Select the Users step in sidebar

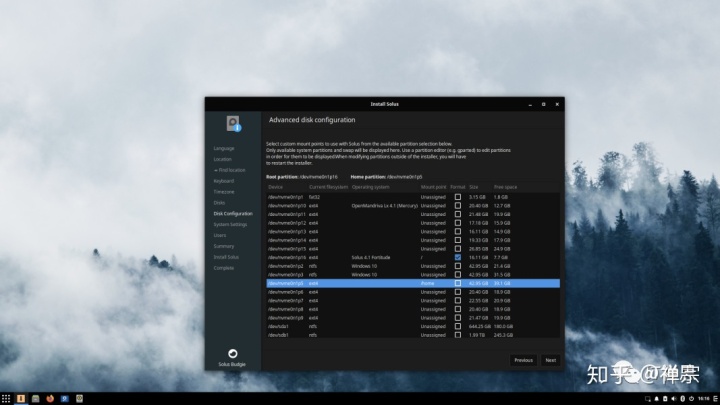pyautogui.click(x=220, y=235)
